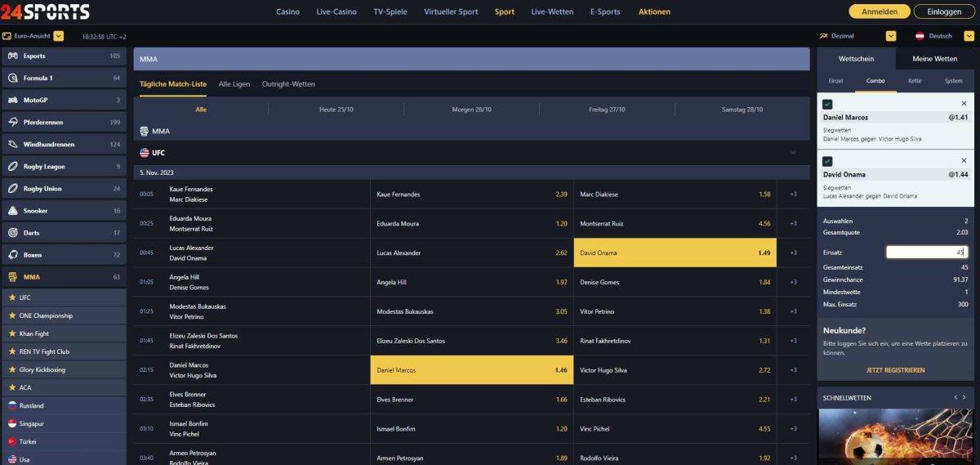Expand +3 markets for Kaue Fernandes match
Image resolution: width=980 pixels, height=465 pixels.
coord(793,194)
